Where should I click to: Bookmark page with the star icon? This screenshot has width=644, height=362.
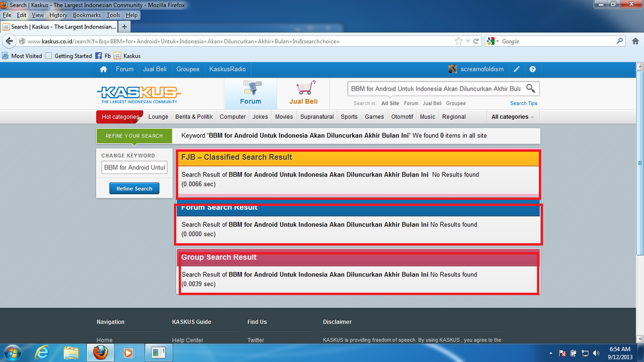pos(458,41)
